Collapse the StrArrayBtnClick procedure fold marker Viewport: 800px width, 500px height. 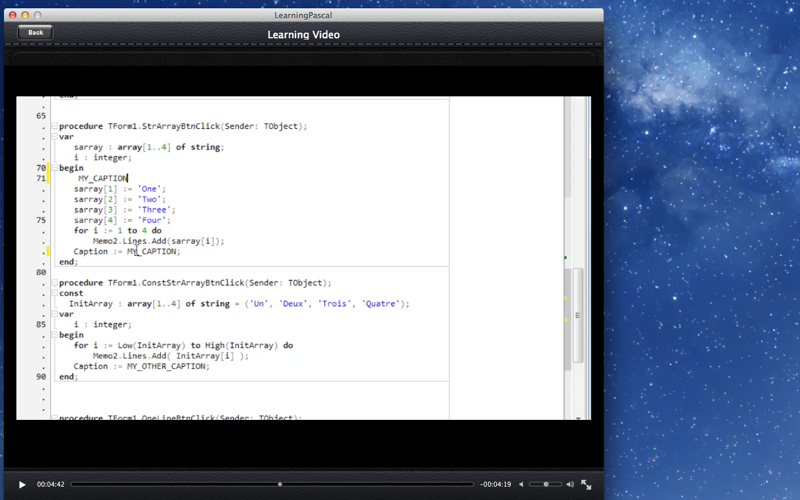click(54, 126)
